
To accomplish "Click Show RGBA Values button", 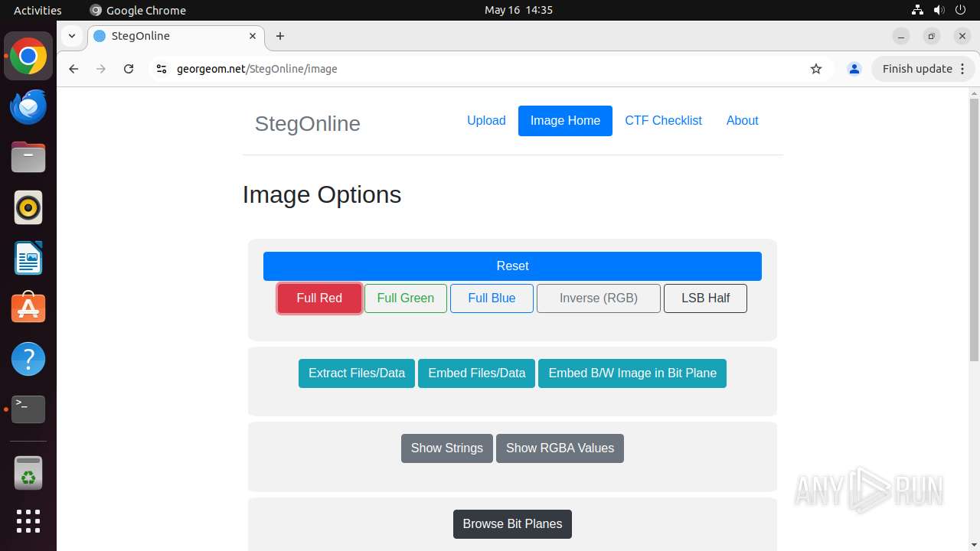I will pos(560,448).
